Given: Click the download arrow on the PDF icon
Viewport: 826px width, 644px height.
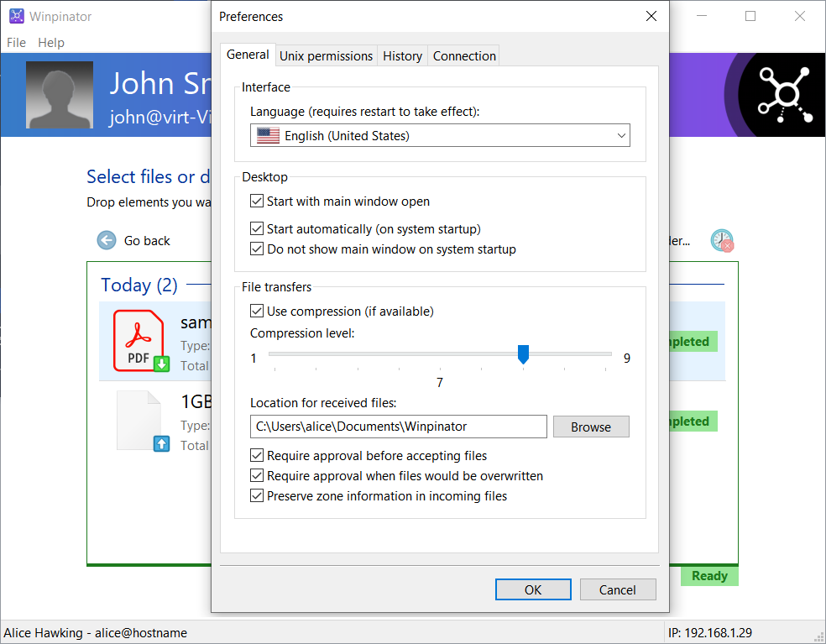Looking at the screenshot, I should click(163, 362).
